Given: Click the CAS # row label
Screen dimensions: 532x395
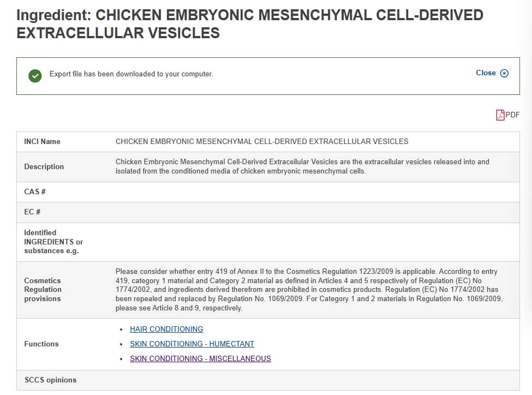Looking at the screenshot, I should tap(34, 191).
